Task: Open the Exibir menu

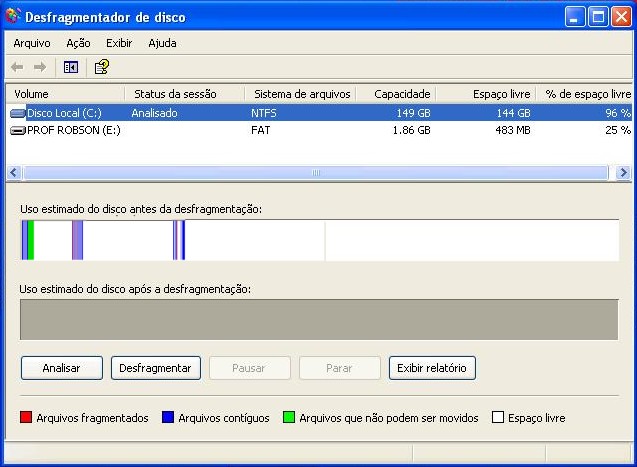Action: pyautogui.click(x=119, y=43)
